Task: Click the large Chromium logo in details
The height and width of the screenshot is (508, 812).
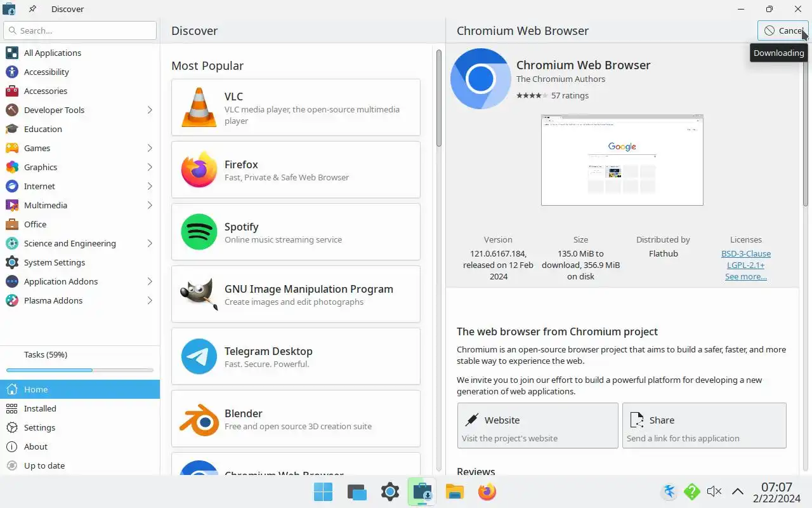Action: tap(480, 79)
